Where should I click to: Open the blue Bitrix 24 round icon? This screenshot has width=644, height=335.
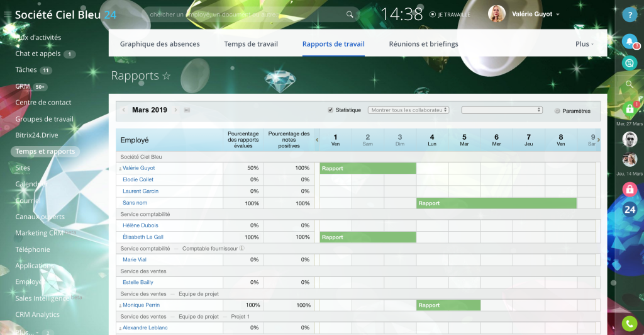pos(630,210)
